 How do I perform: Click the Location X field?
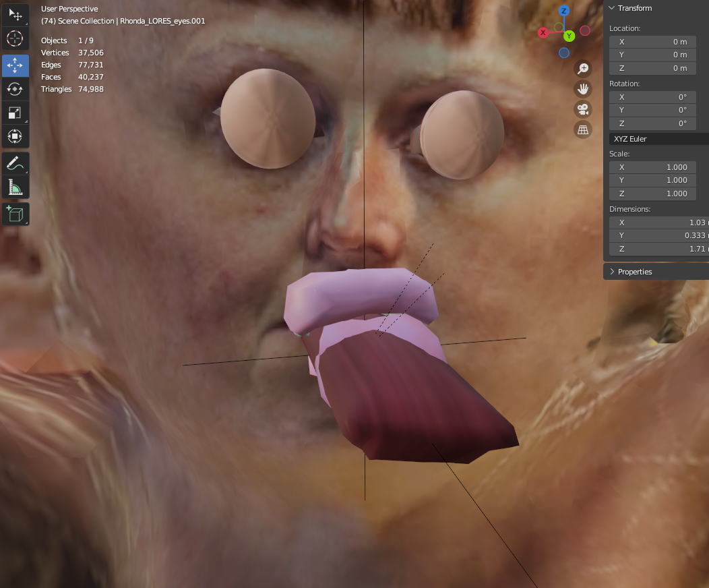pyautogui.click(x=652, y=42)
